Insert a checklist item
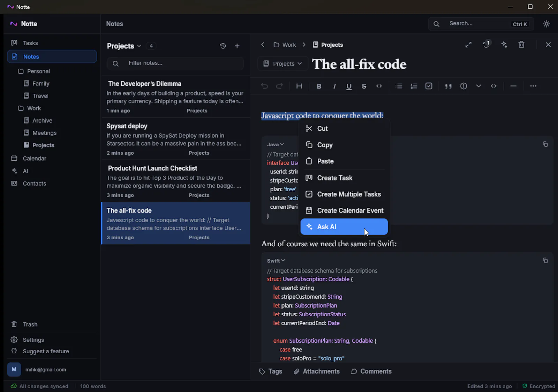 click(x=429, y=86)
